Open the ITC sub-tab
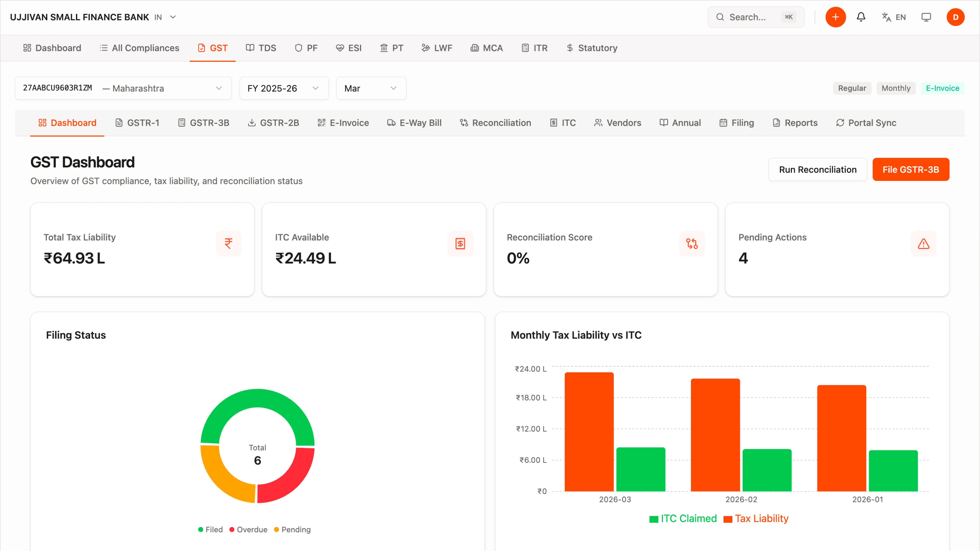 563,123
